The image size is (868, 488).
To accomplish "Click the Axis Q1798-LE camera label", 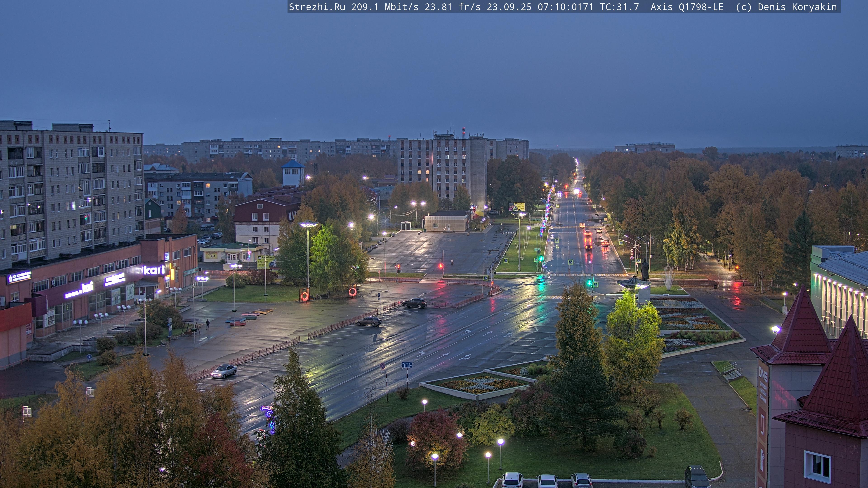I will (687, 7).
